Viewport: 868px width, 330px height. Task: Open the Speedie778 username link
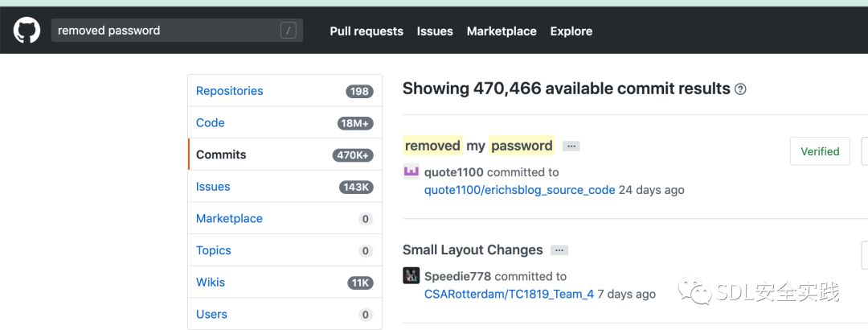coord(458,276)
